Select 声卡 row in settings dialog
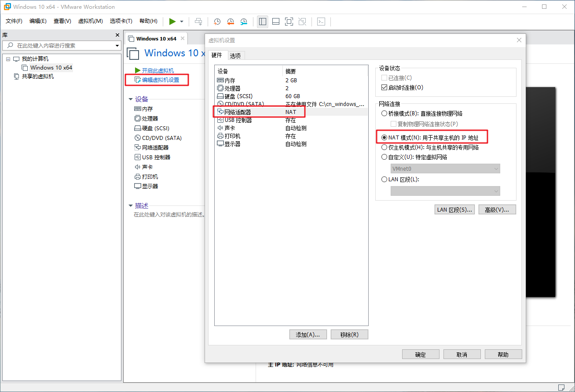This screenshot has width=575, height=392. click(x=291, y=128)
